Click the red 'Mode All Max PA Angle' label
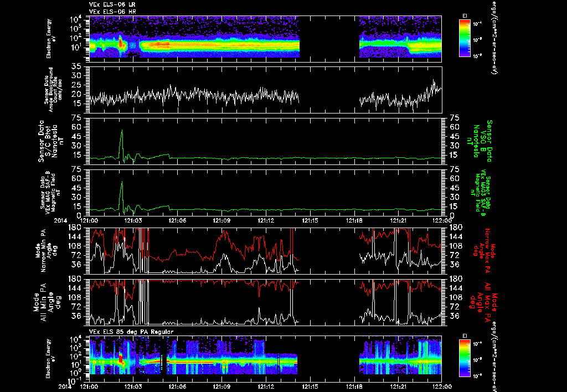 [x=484, y=302]
